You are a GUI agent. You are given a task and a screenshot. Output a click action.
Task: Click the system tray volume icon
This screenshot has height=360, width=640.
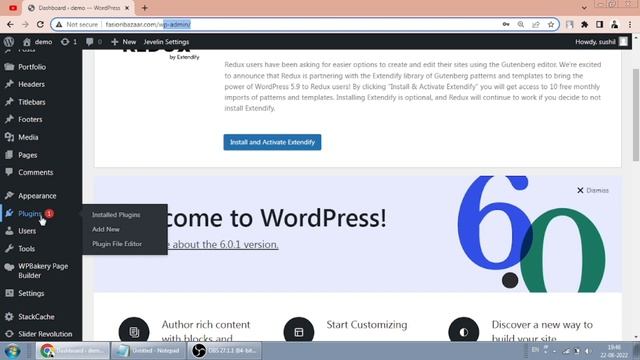pyautogui.click(x=588, y=351)
